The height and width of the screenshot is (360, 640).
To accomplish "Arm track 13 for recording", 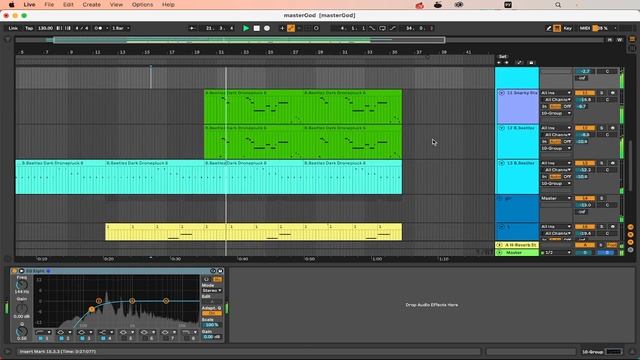I will pyautogui.click(x=612, y=163).
